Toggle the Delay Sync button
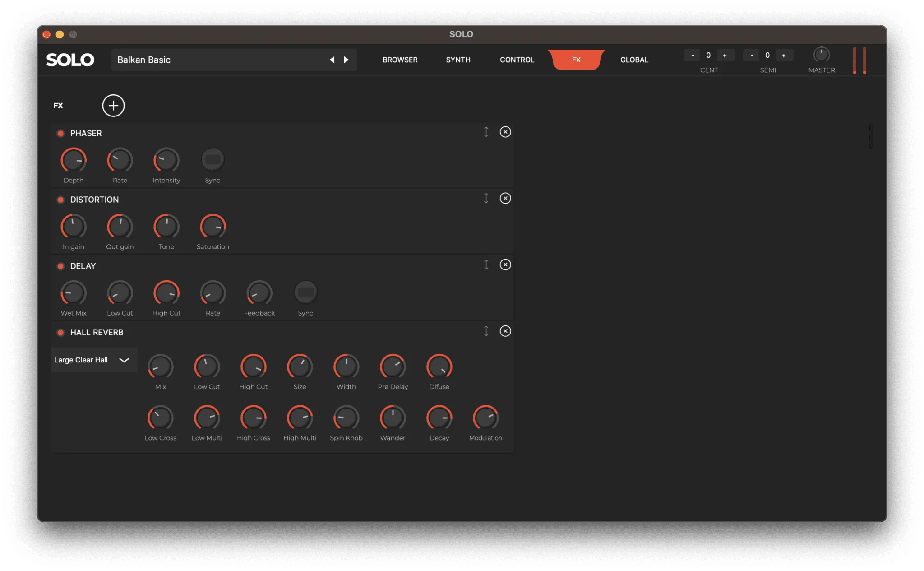 [x=305, y=292]
